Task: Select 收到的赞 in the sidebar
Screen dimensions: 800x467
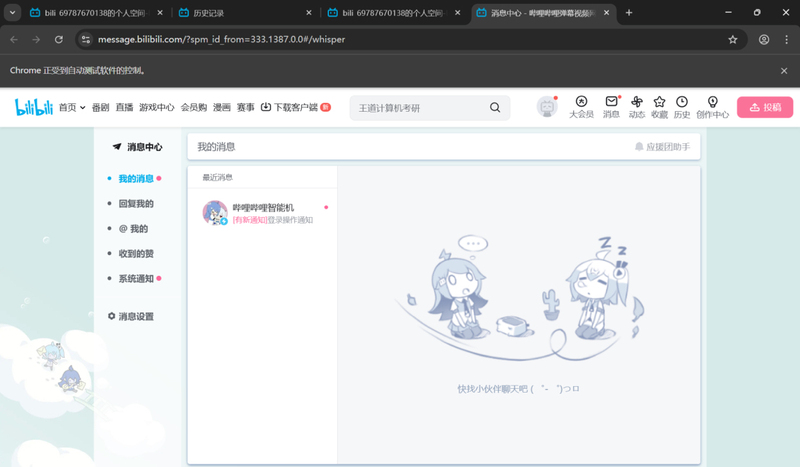Action: tap(136, 254)
